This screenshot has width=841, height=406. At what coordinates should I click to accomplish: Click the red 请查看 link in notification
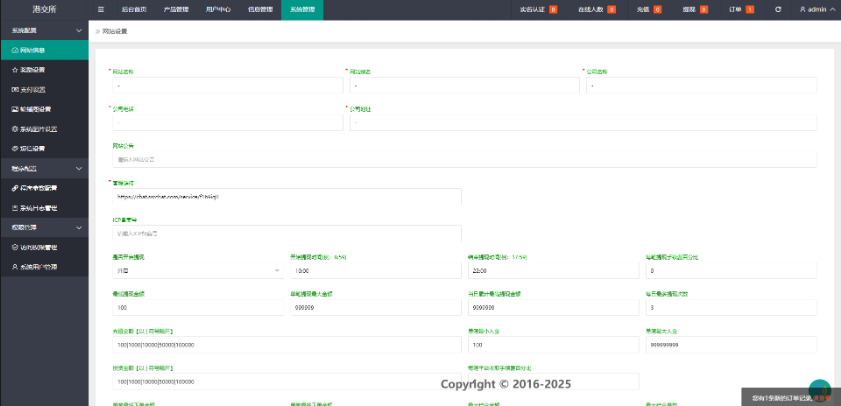coord(821,398)
